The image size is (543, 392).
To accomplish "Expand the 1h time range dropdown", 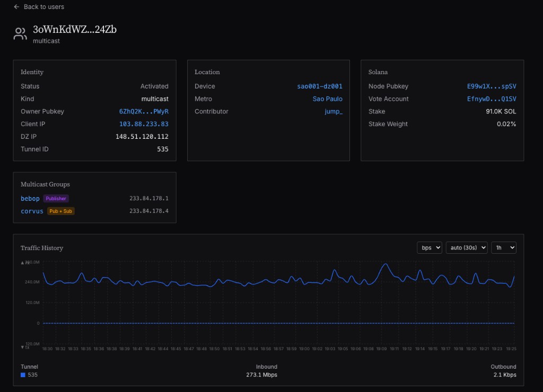I will click(x=503, y=247).
